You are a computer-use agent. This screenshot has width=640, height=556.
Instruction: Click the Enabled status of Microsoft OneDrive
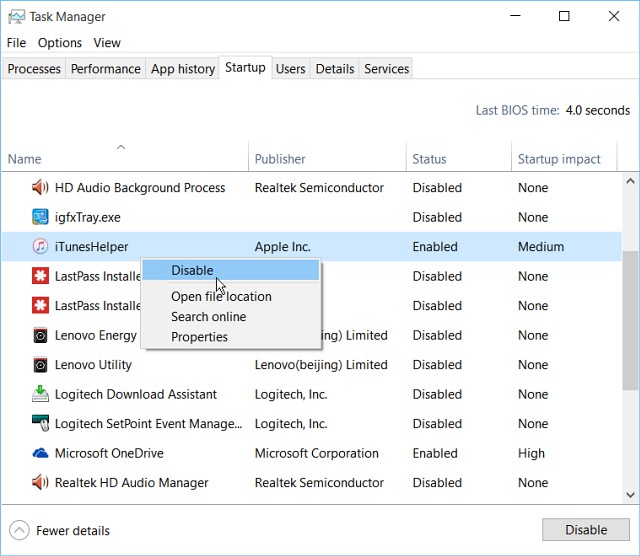tap(435, 453)
